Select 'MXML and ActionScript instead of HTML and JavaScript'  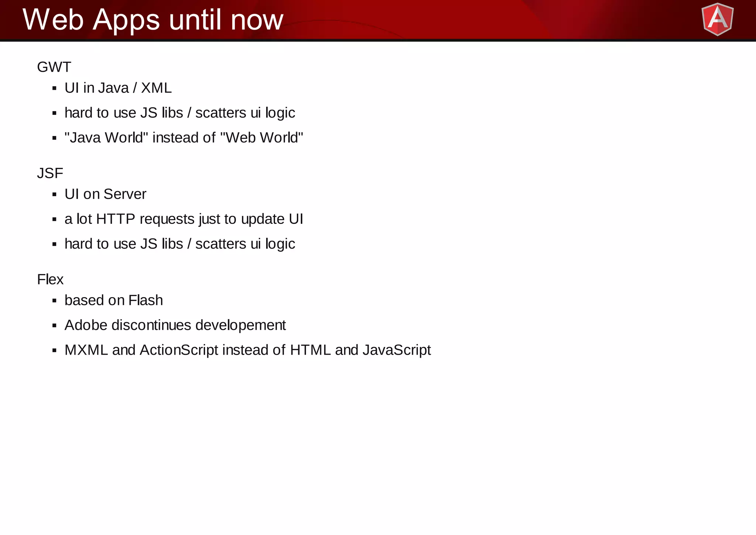248,350
